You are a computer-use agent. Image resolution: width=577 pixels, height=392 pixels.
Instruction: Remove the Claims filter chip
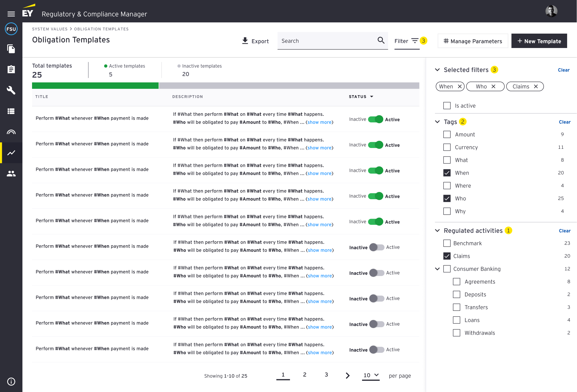coord(536,86)
